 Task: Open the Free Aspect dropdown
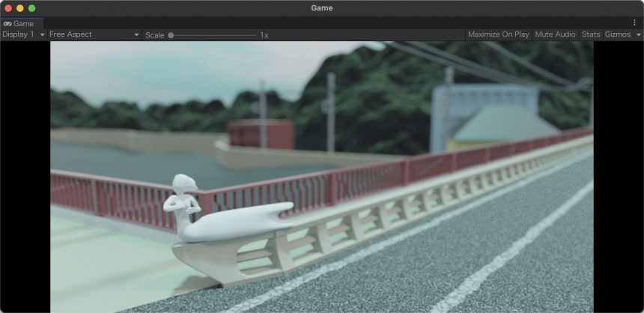coord(94,34)
